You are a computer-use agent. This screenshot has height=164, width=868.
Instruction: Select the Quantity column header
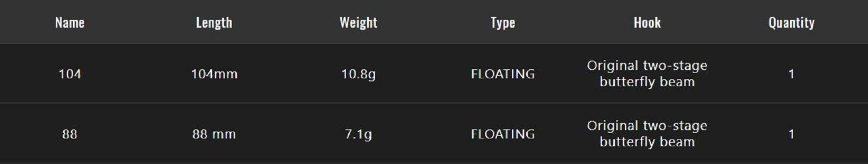point(792,23)
